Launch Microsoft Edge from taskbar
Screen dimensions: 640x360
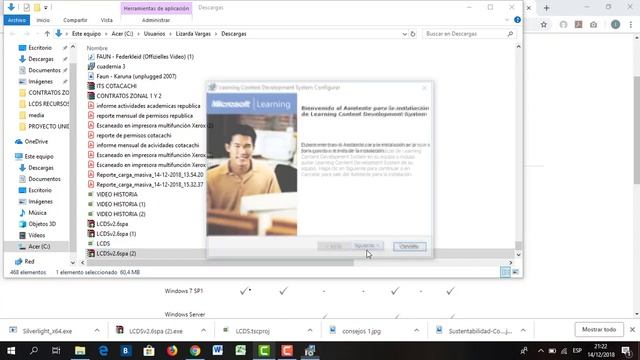103,351
